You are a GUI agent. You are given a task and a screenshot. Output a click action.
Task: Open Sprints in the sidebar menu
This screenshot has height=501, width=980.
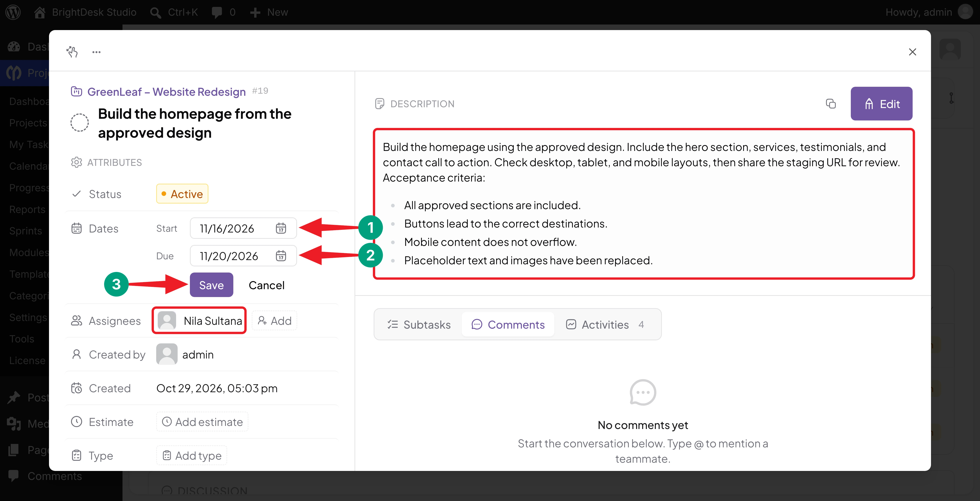(25, 231)
